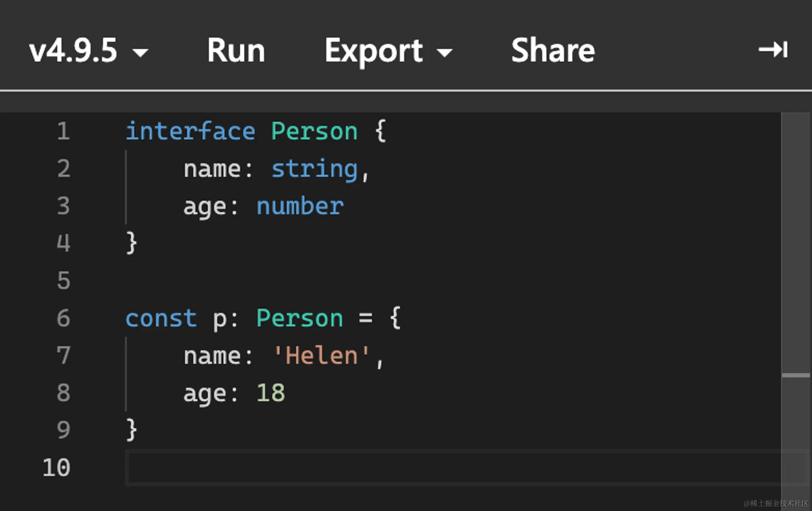Click the vertical scrollbar thumb
This screenshot has height=511, width=812.
click(x=796, y=244)
